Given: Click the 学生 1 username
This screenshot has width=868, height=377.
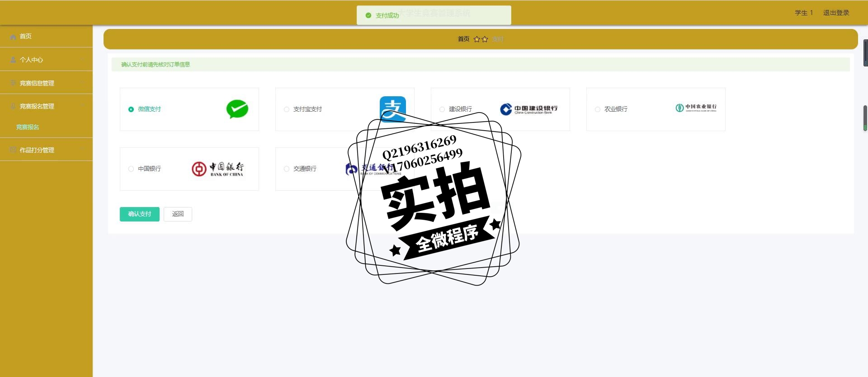Looking at the screenshot, I should 804,13.
